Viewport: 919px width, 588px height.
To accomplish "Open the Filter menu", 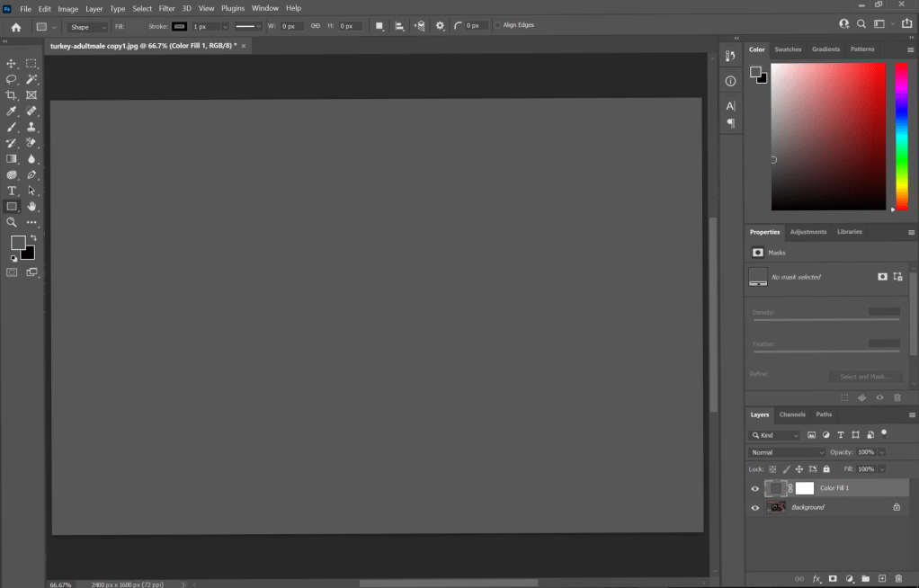I will coord(167,8).
